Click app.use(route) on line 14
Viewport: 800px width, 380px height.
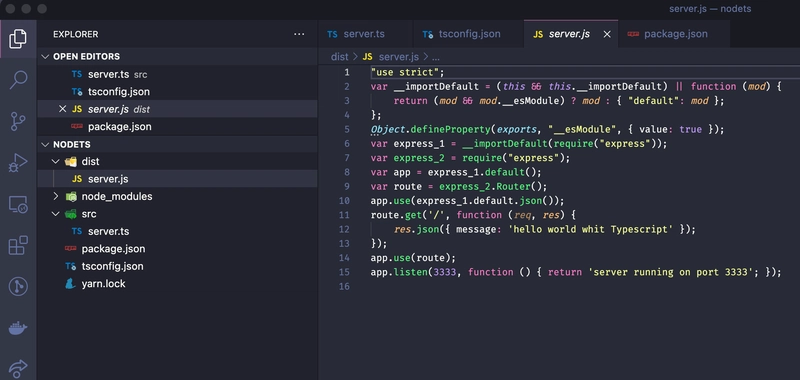tap(410, 258)
